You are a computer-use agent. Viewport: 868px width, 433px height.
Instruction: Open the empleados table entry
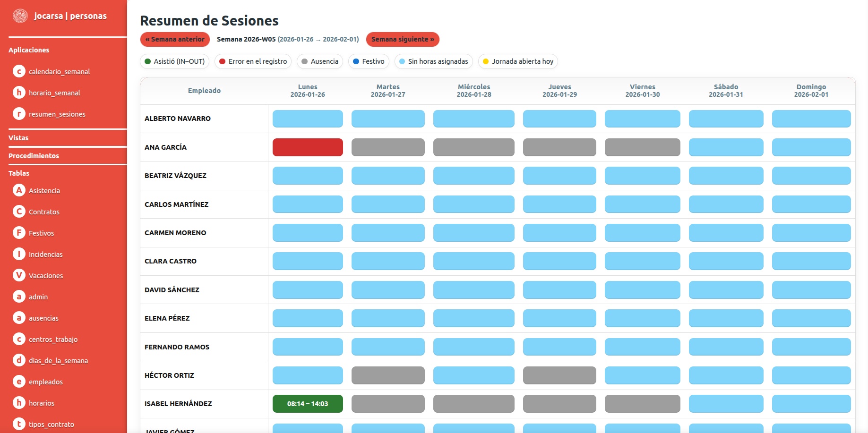click(x=45, y=382)
